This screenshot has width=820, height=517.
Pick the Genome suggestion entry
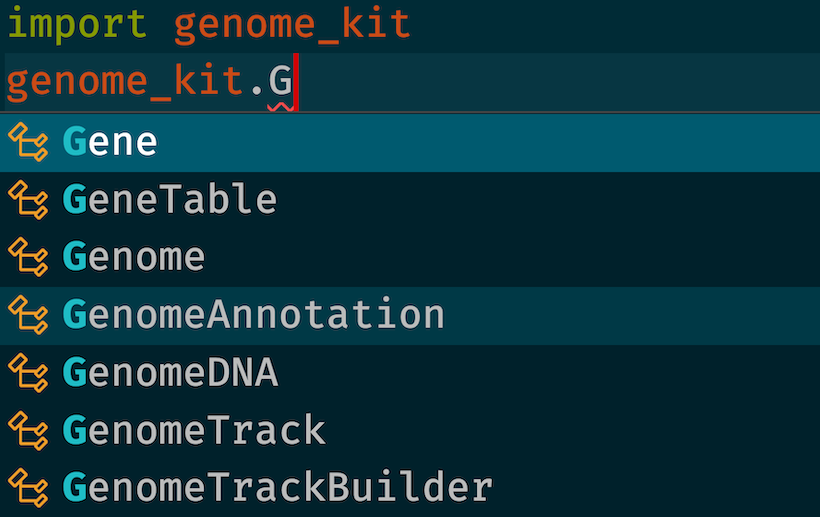point(410,258)
